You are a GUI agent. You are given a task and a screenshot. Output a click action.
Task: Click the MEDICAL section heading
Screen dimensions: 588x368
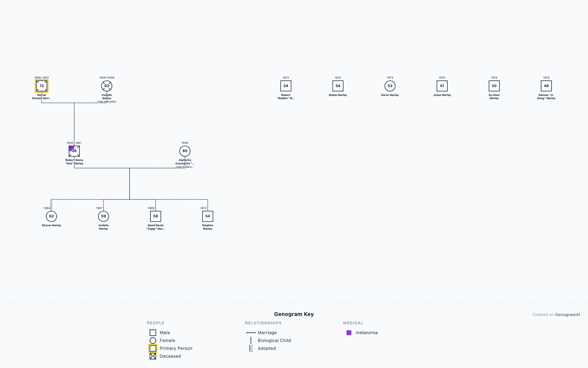click(x=353, y=323)
